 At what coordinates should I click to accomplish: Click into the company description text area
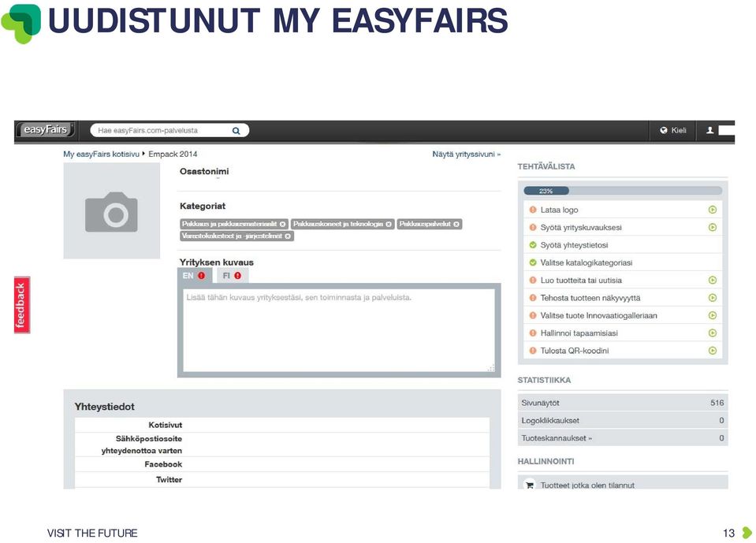[339, 330]
